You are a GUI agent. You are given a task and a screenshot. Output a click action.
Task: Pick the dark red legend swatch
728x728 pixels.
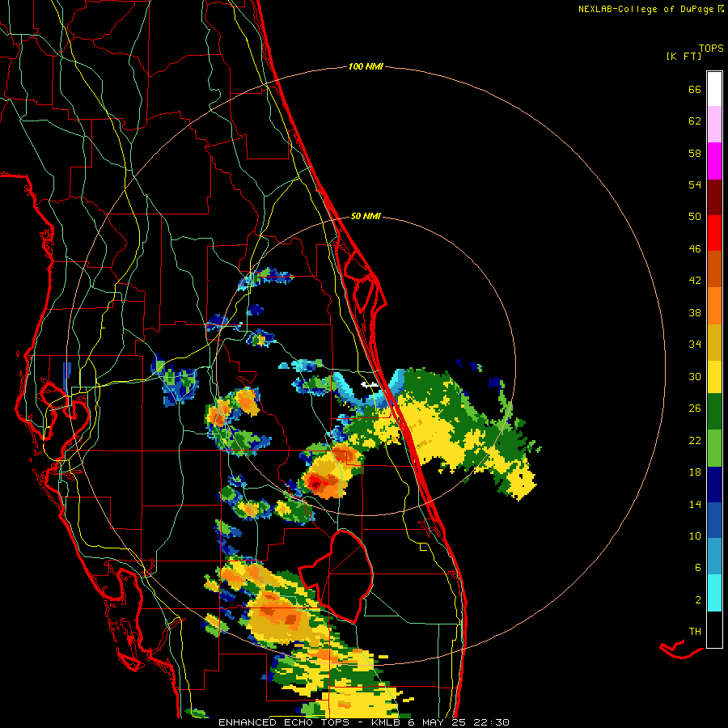[714, 197]
